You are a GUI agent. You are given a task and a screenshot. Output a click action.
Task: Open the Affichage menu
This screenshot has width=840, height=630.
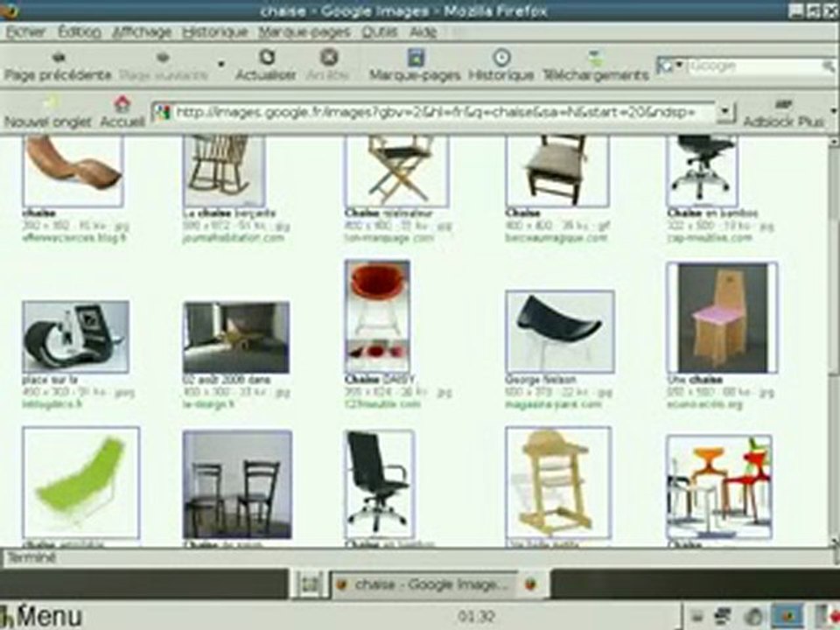click(142, 32)
